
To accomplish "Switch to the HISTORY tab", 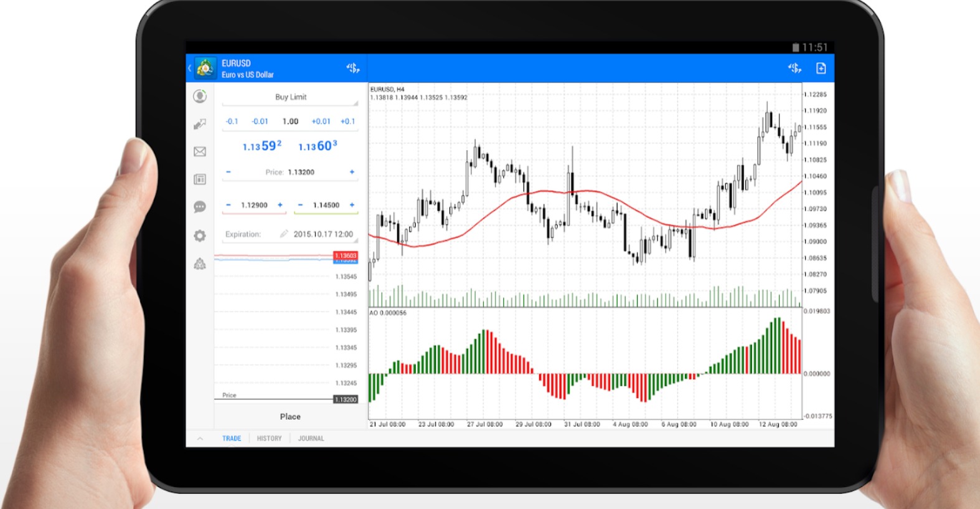I will pyautogui.click(x=269, y=439).
